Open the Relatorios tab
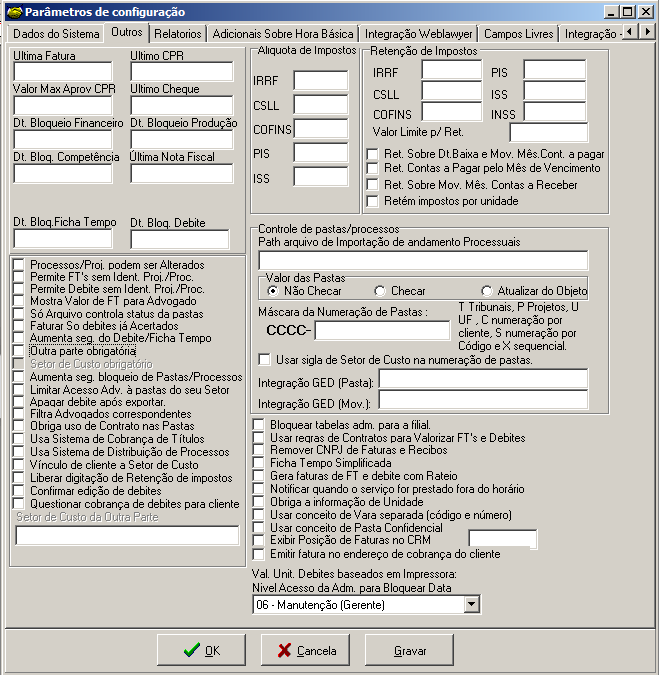659x675 pixels. pos(177,34)
